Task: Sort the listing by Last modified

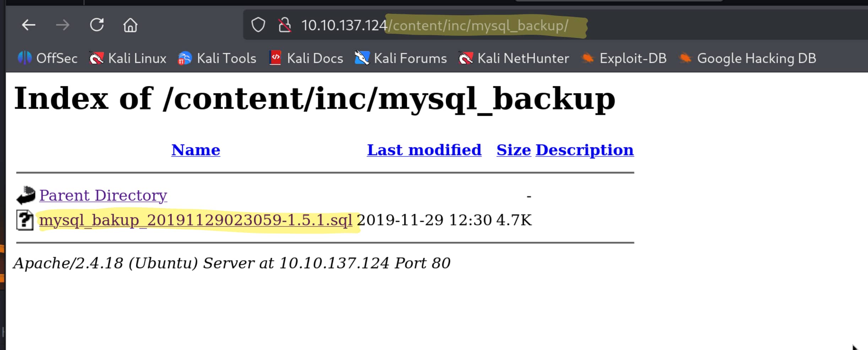Action: [x=424, y=150]
